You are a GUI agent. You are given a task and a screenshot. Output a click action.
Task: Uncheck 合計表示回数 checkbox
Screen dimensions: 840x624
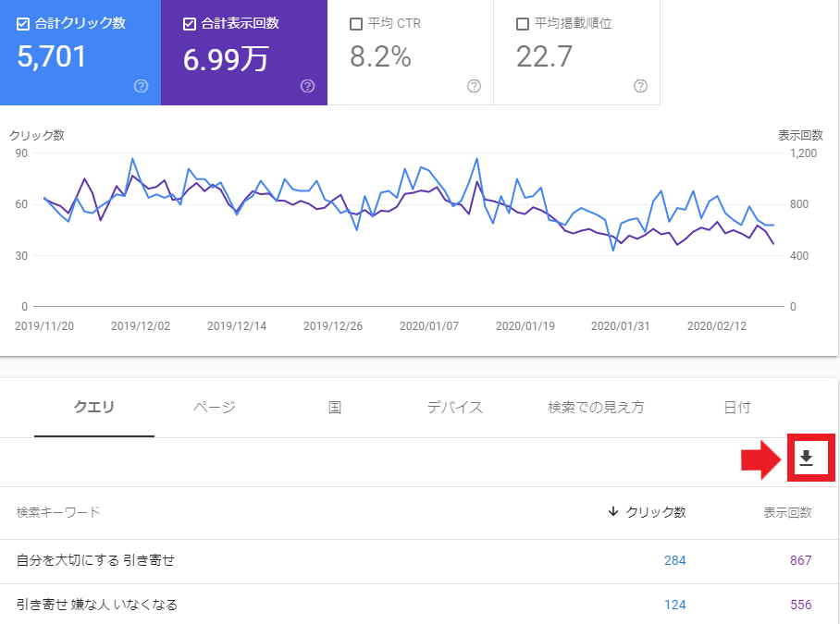tap(190, 24)
